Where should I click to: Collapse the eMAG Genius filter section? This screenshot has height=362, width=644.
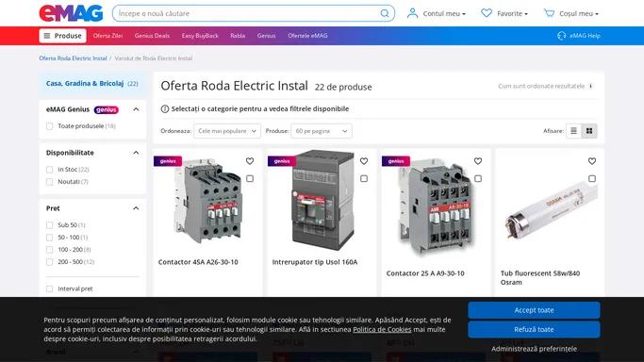pos(136,109)
